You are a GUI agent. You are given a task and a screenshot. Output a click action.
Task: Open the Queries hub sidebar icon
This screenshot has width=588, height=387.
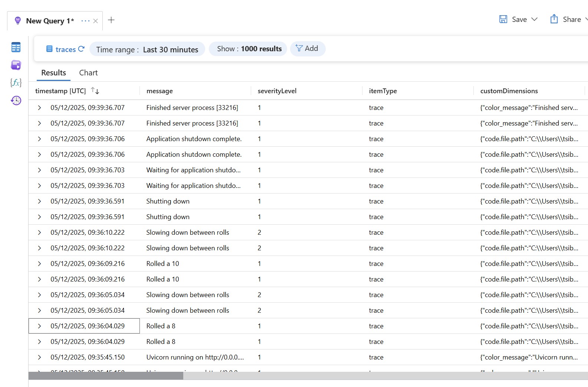coord(16,65)
